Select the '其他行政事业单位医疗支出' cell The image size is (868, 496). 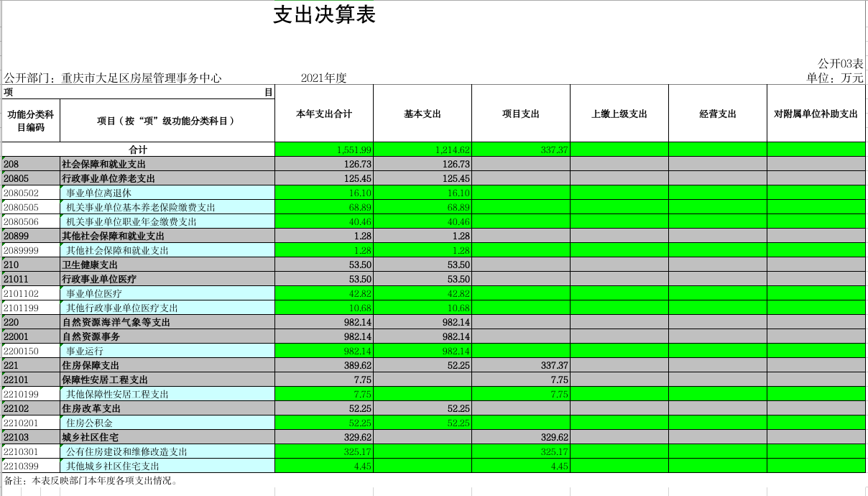167,308
